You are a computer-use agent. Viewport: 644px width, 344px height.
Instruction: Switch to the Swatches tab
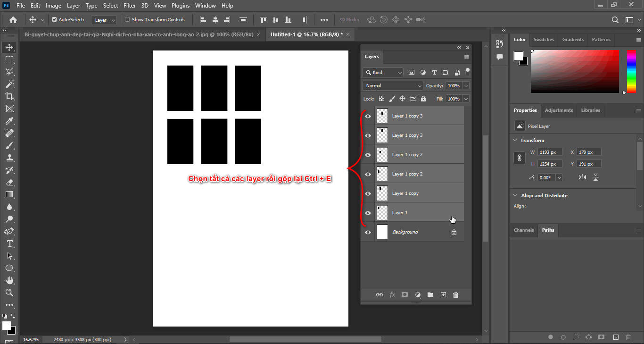click(x=544, y=40)
